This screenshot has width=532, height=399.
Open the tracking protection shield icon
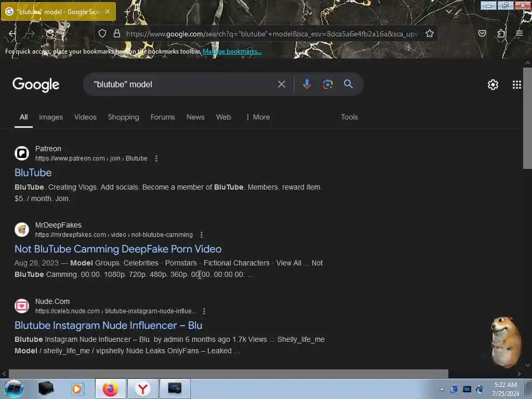[102, 33]
